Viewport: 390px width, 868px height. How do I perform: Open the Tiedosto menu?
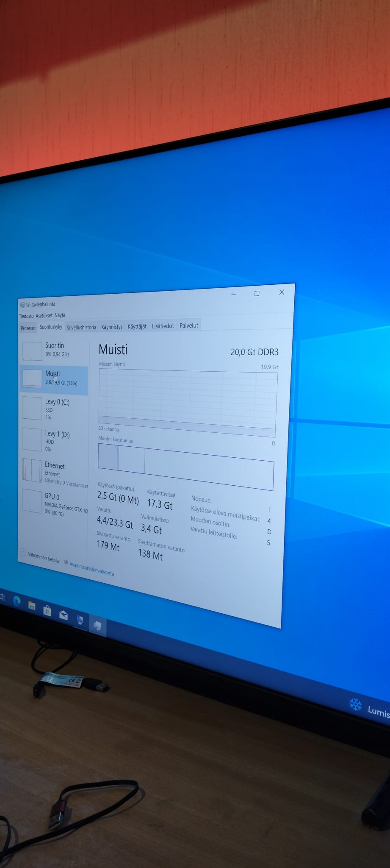[26, 316]
